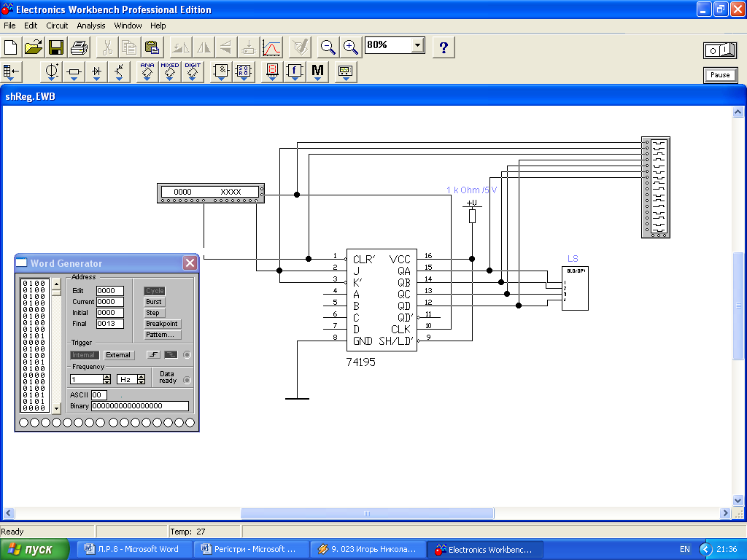
Task: Open the Sources parts bin
Action: (51, 71)
